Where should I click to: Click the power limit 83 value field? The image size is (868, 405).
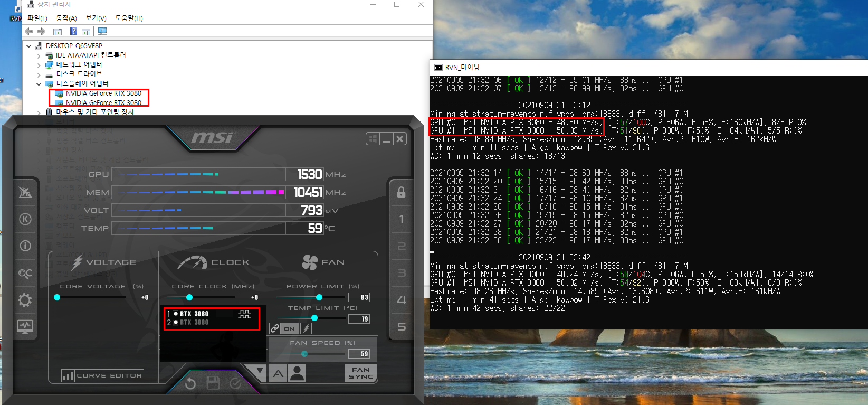(359, 297)
